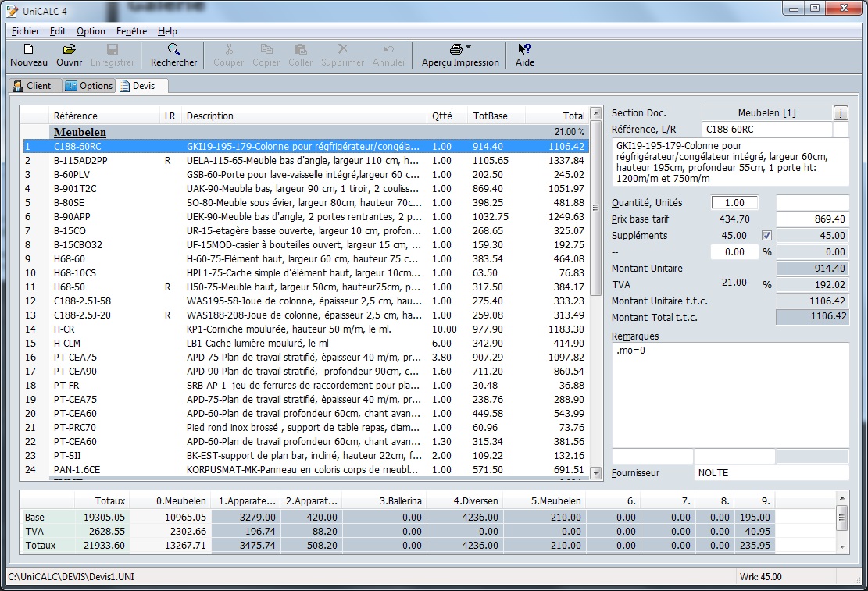The height and width of the screenshot is (591, 868).
Task: Open the Aperçu Impression printer icon
Action: [x=455, y=49]
